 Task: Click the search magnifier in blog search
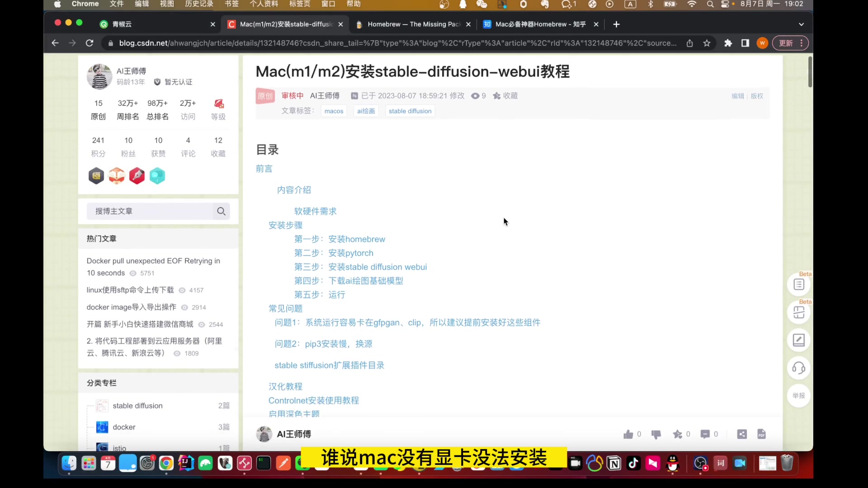[221, 211]
